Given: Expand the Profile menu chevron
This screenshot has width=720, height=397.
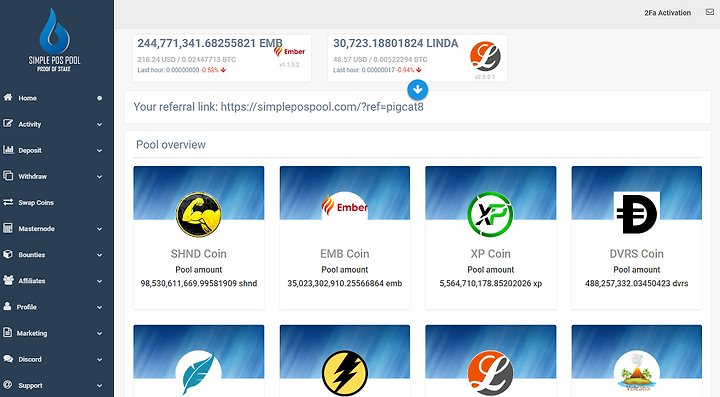Looking at the screenshot, I should click(x=100, y=308).
